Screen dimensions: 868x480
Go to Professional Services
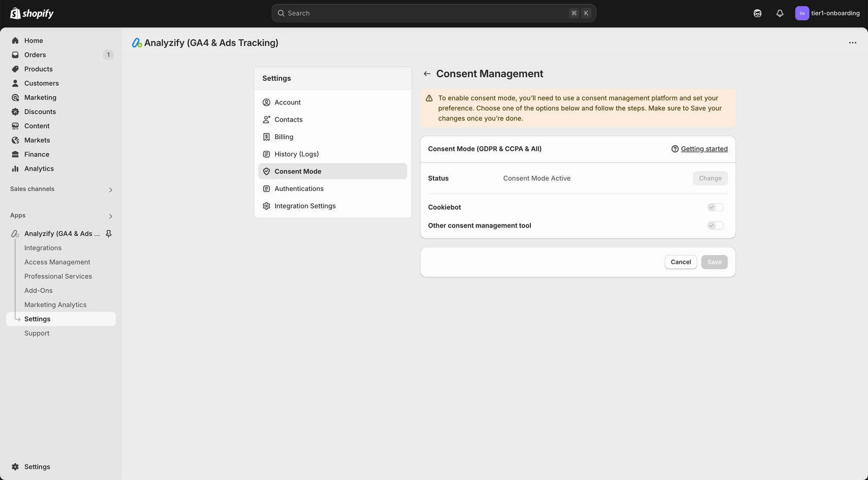coord(58,276)
